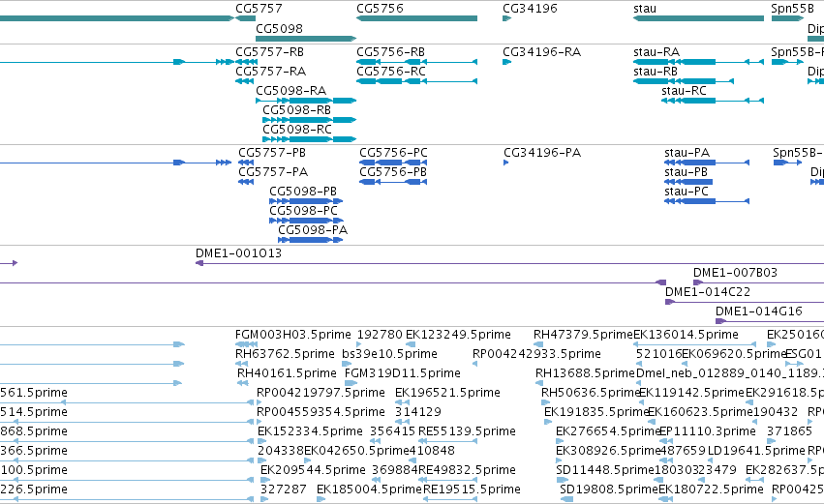This screenshot has width=824, height=504.
Task: Select clone DME1-014G16
Action: point(759,311)
